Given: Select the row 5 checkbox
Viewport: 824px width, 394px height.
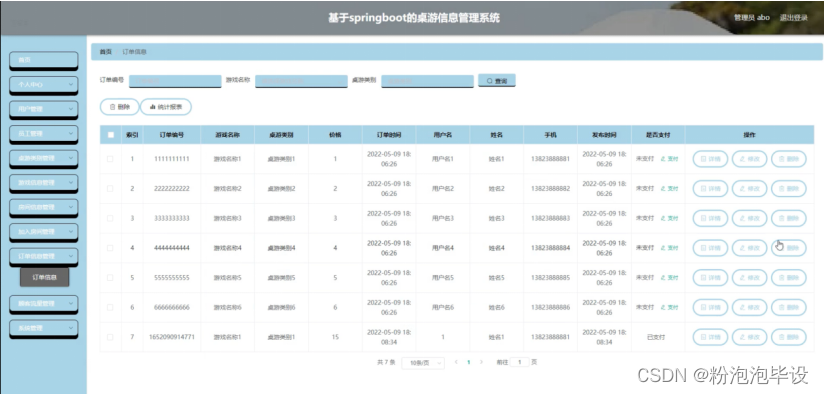Looking at the screenshot, I should 110,277.
